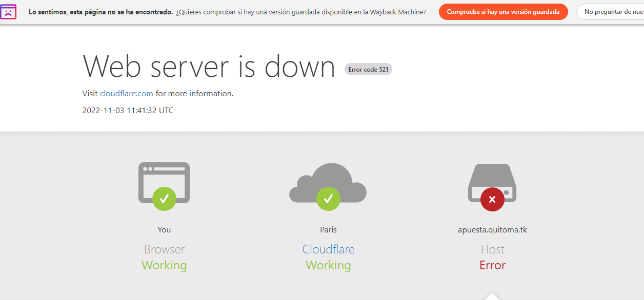Click the white triangle pointer under Host

click(x=492, y=296)
